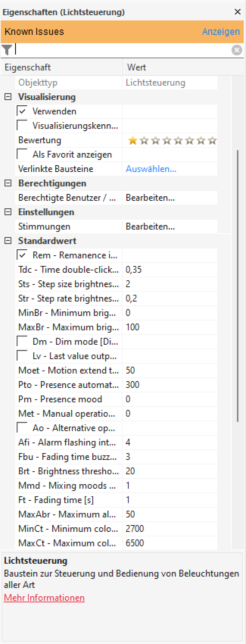
Task: Enable Als Favorit anzeigen checkbox
Action: (x=23, y=155)
